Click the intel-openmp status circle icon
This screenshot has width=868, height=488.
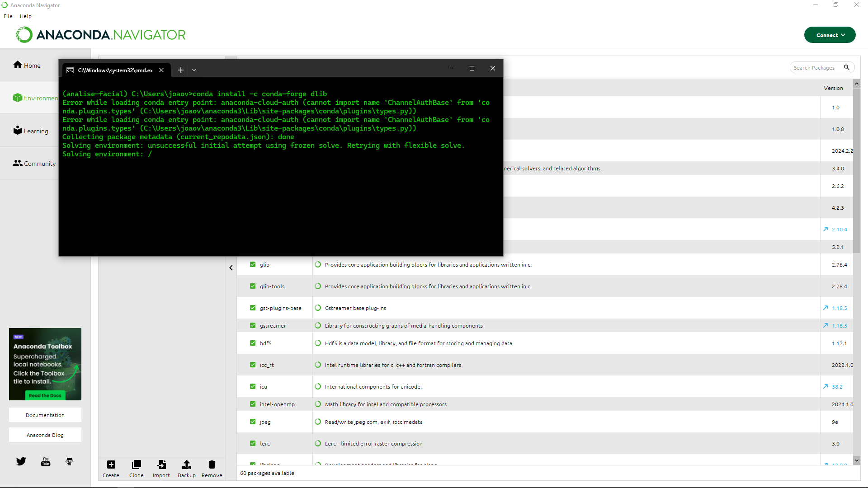[x=318, y=404]
